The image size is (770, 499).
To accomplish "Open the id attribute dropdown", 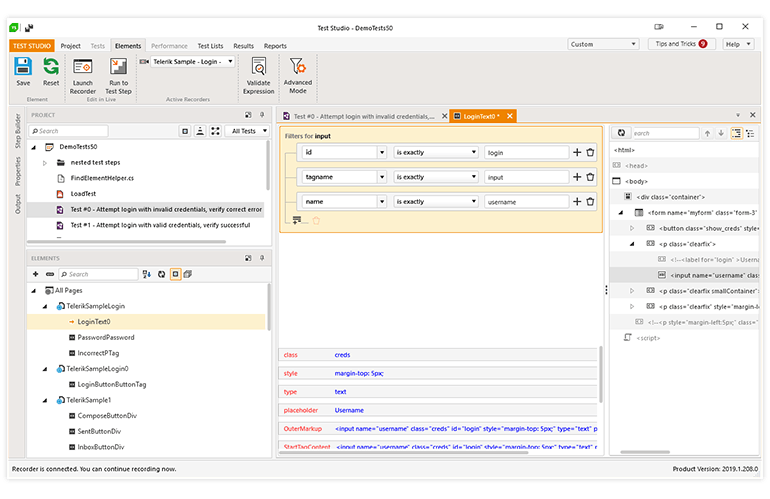I will [382, 152].
